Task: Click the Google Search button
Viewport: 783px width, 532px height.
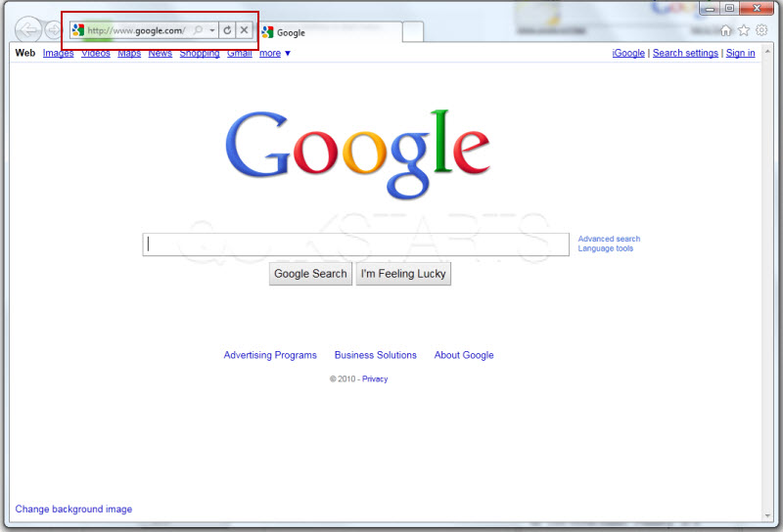Action: point(310,274)
